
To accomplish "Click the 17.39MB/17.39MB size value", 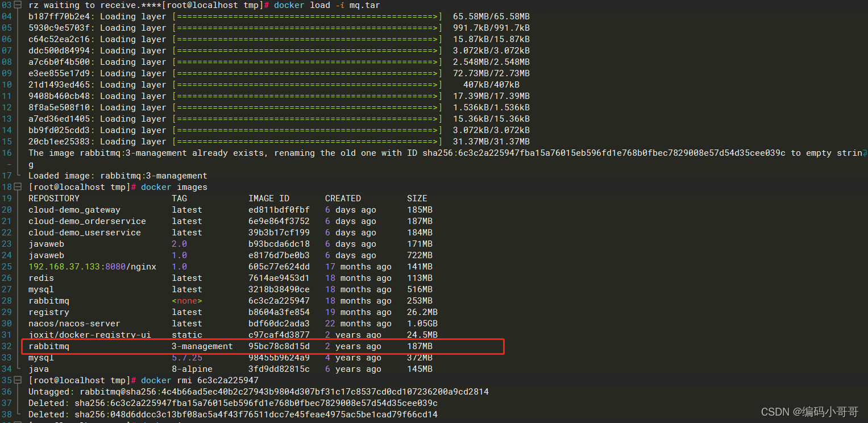I will (491, 96).
